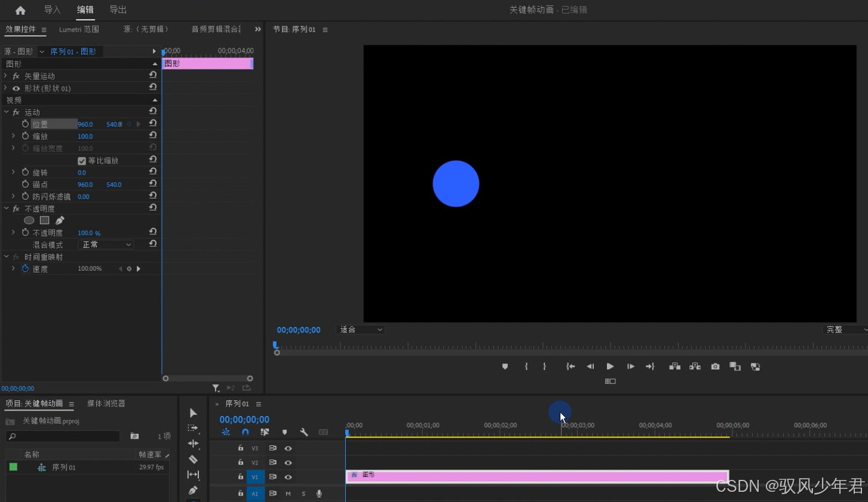This screenshot has width=868, height=502.
Task: Toggle the 旋转 animation stopwatch
Action: point(25,172)
